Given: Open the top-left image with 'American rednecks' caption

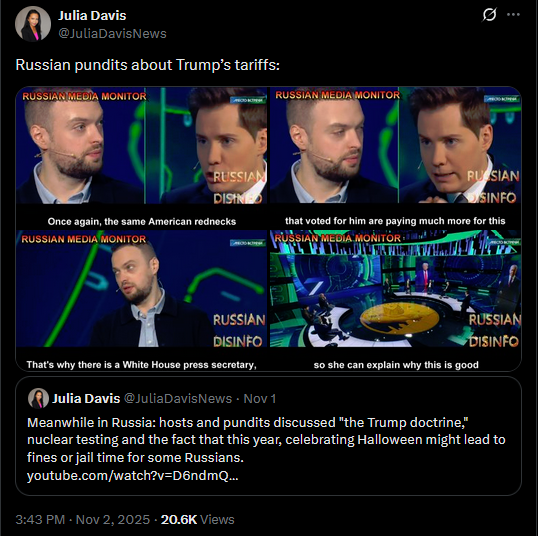Looking at the screenshot, I should [x=141, y=158].
